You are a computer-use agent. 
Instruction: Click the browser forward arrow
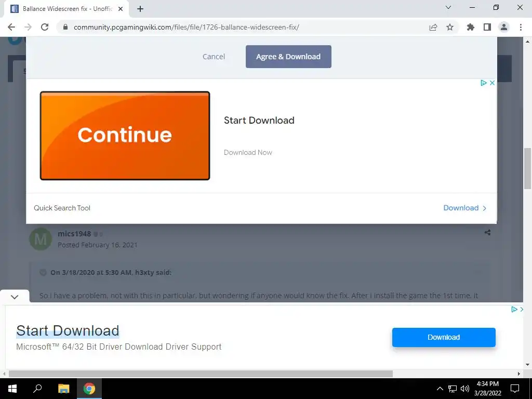tap(28, 27)
